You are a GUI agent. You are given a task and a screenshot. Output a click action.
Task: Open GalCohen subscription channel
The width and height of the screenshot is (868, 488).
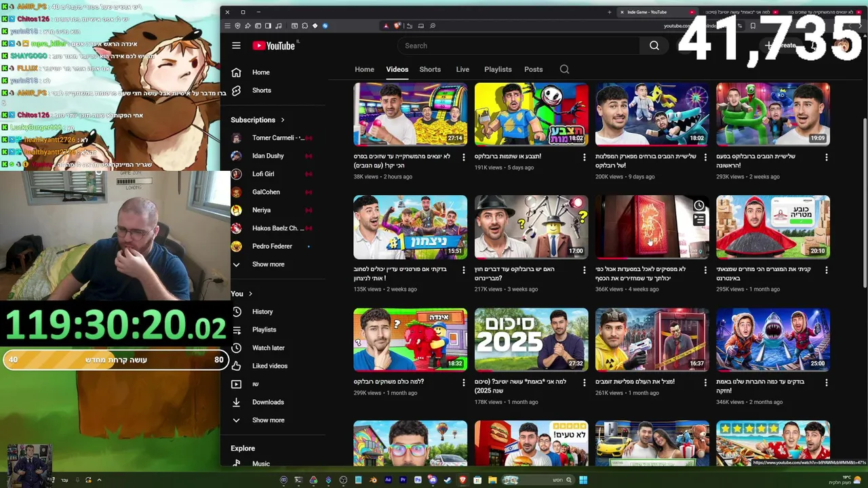(x=274, y=192)
